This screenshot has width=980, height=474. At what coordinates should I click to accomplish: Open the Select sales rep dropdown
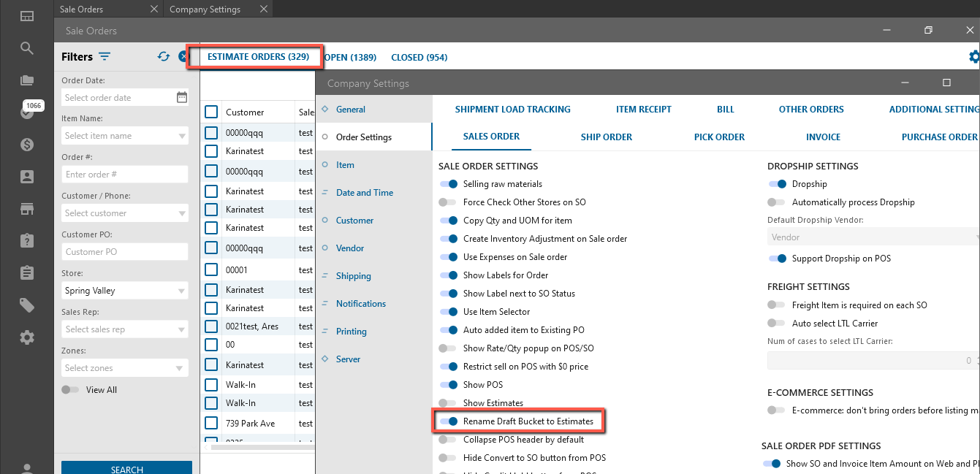pos(124,329)
